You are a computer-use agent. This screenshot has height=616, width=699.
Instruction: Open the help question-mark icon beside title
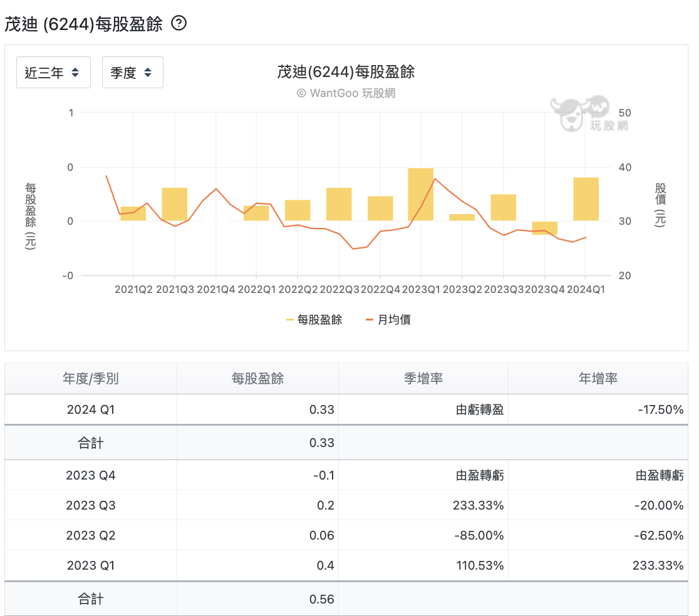click(179, 23)
